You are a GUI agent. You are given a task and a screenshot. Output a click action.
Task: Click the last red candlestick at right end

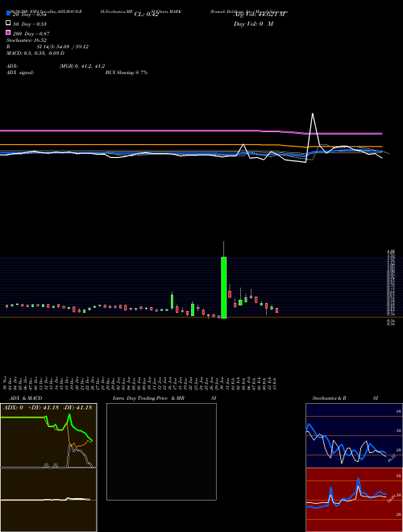(x=276, y=310)
